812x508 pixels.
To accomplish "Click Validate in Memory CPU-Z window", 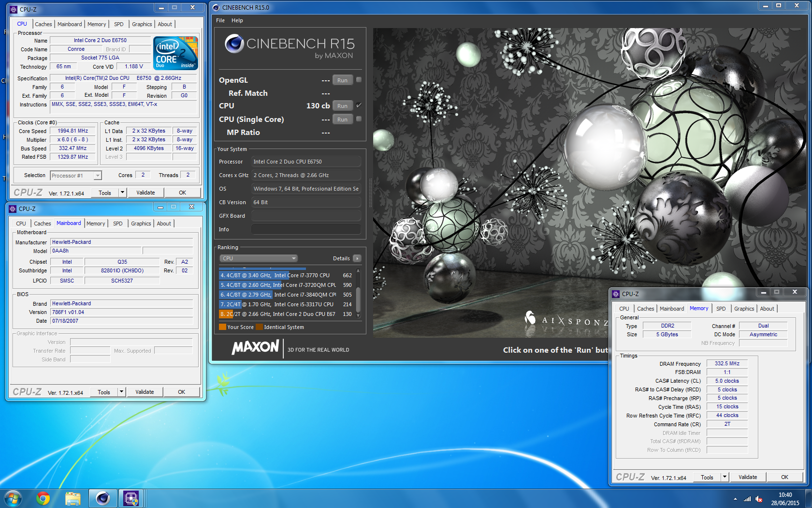I will tap(748, 477).
